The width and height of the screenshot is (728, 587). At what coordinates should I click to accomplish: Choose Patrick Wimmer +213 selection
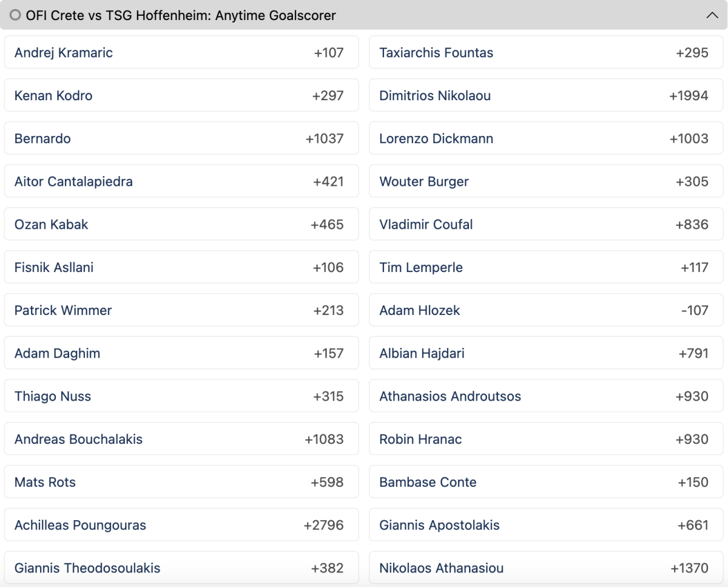tap(181, 310)
